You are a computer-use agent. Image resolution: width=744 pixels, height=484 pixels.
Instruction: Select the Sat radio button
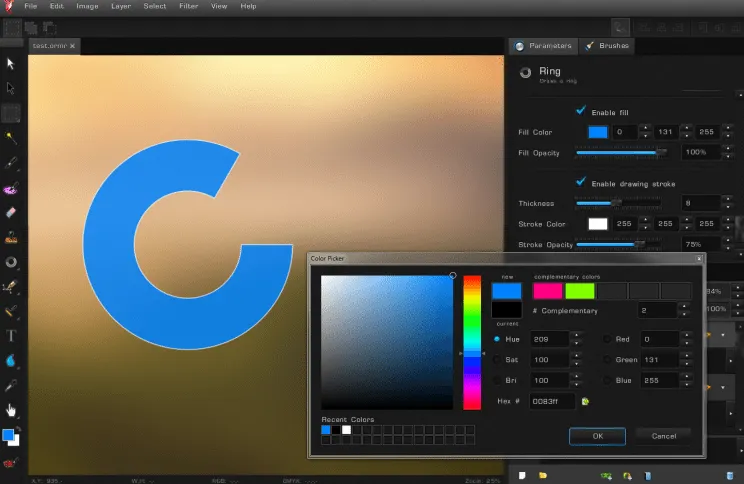(497, 360)
